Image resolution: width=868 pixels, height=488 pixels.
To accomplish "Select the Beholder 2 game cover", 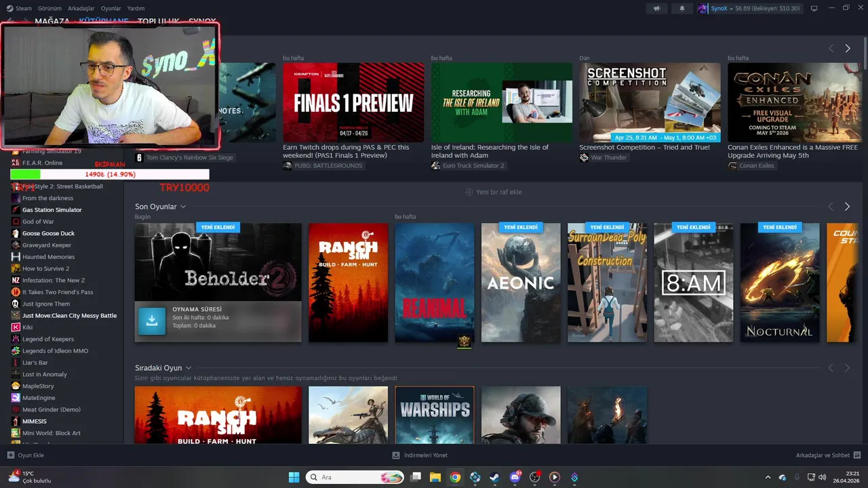I will [x=218, y=262].
